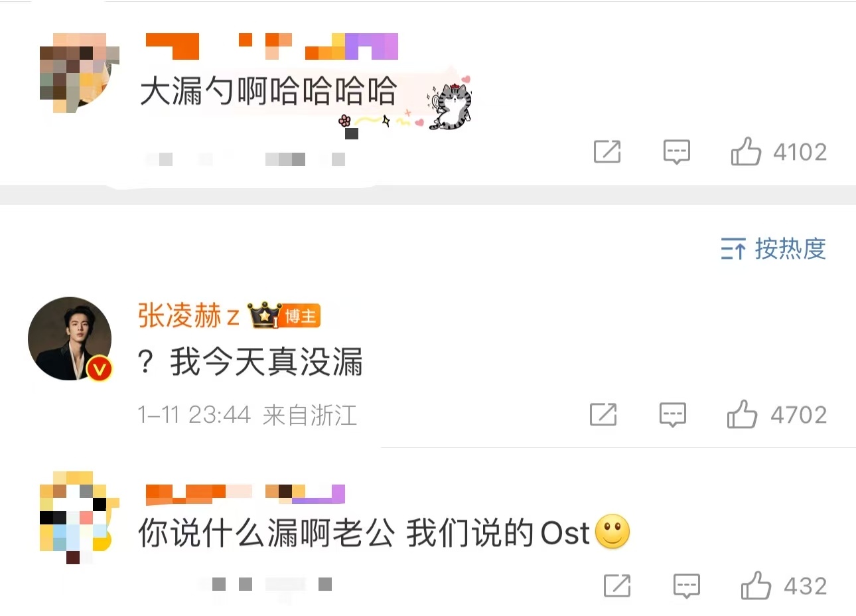The image size is (856, 616).
Task: Reply to the Ost comment
Action: 687,586
